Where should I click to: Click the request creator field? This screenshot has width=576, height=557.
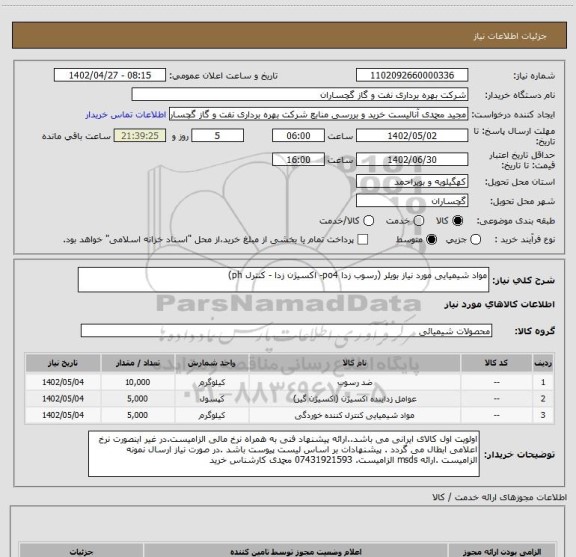click(318, 115)
